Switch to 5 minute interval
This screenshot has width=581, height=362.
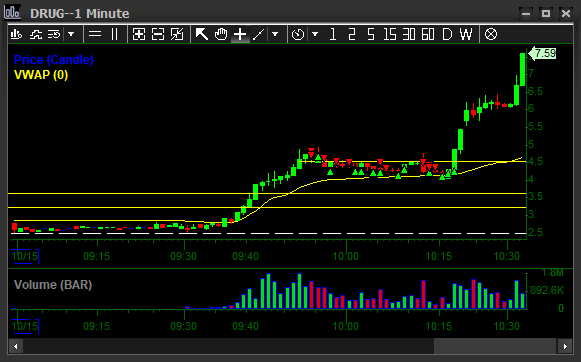(x=371, y=34)
